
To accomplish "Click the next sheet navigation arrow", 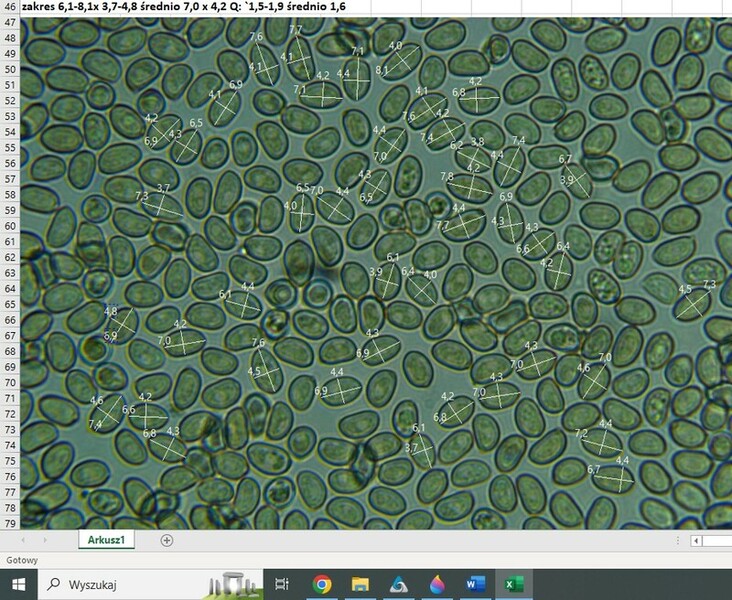I will click(x=45, y=540).
